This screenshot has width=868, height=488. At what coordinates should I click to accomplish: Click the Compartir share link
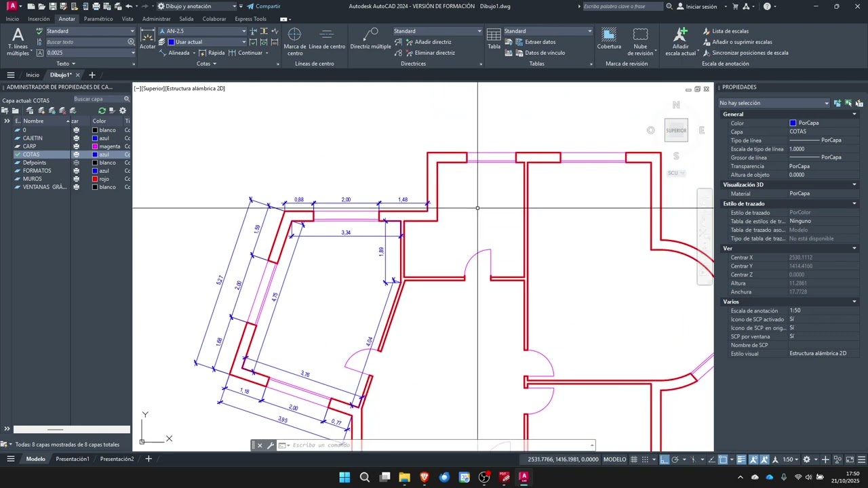tap(263, 6)
